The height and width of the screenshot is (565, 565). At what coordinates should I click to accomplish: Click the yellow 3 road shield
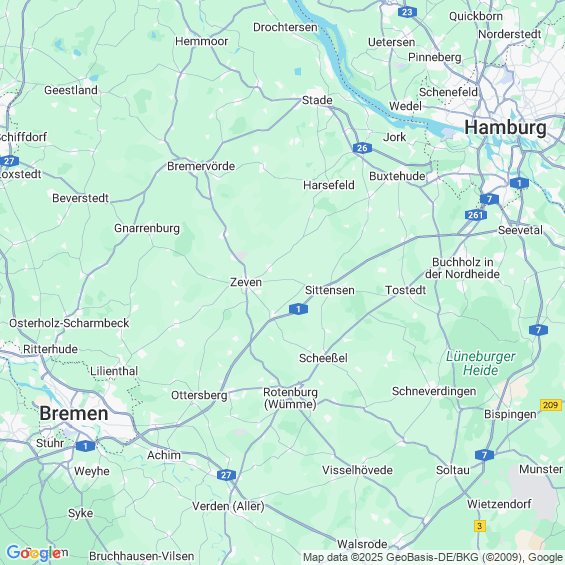(479, 526)
